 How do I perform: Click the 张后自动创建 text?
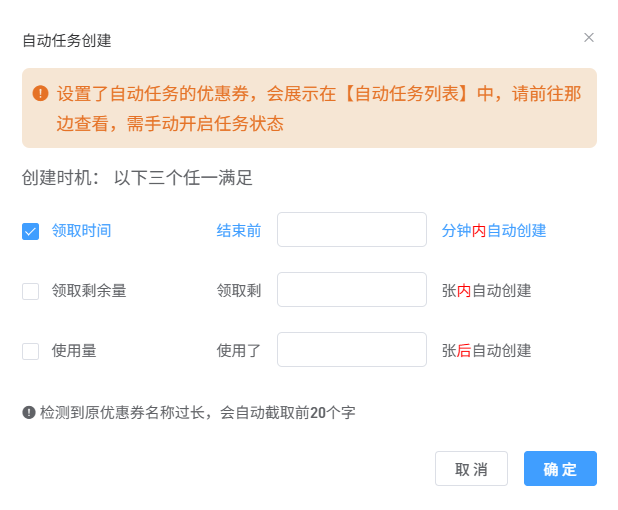pos(486,351)
